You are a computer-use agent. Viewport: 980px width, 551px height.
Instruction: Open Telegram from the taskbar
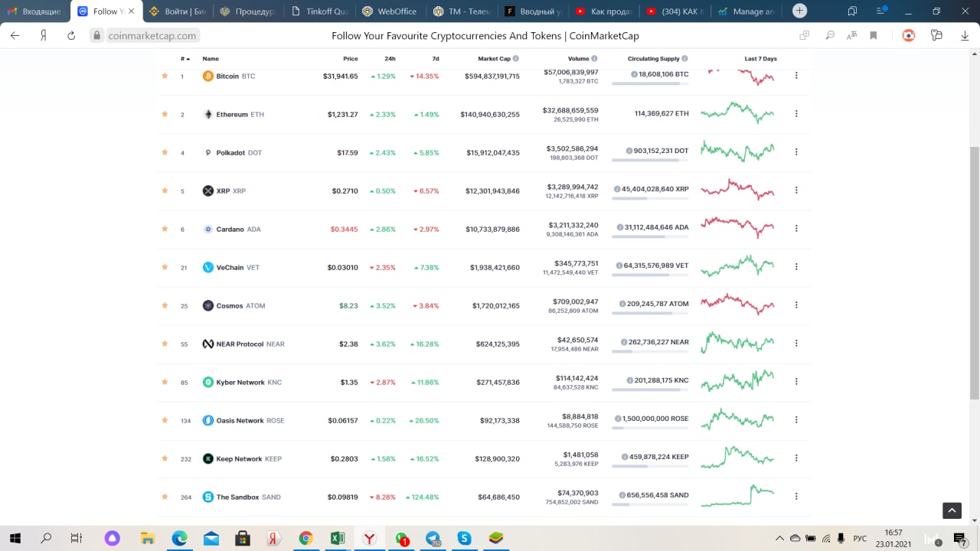[x=433, y=539]
